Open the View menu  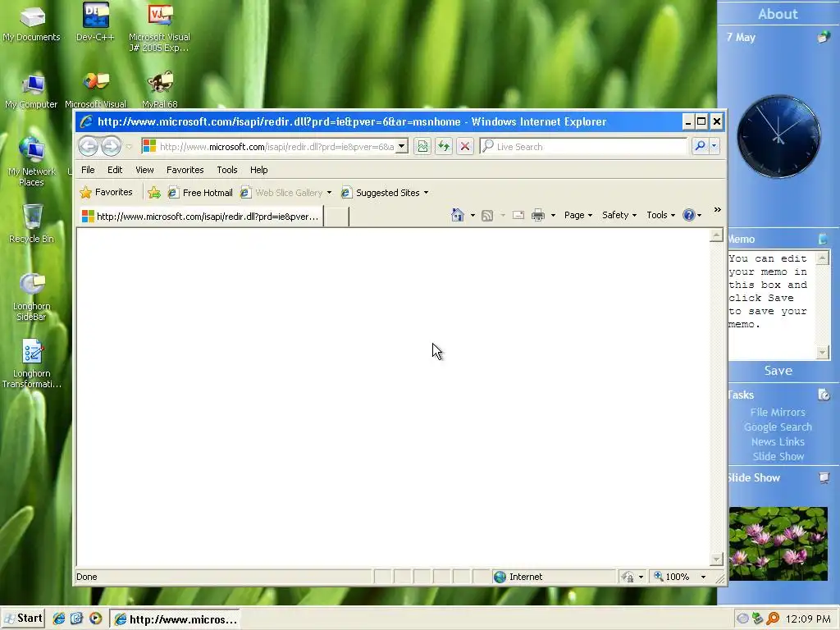[x=144, y=170]
